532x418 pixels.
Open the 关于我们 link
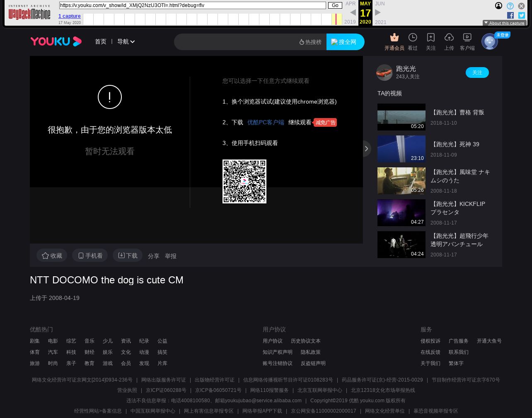click(430, 363)
